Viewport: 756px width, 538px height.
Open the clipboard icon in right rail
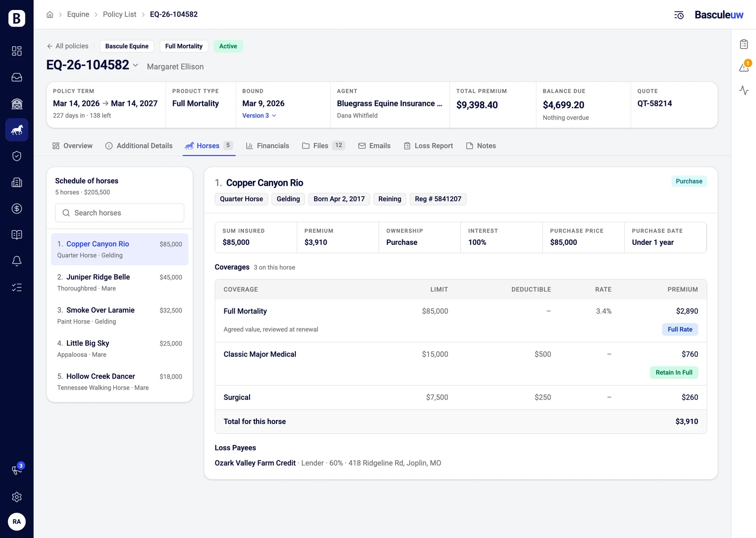pyautogui.click(x=744, y=44)
